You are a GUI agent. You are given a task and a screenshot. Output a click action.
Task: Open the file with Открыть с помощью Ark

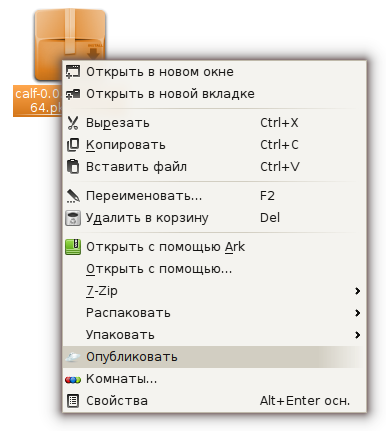(x=215, y=247)
